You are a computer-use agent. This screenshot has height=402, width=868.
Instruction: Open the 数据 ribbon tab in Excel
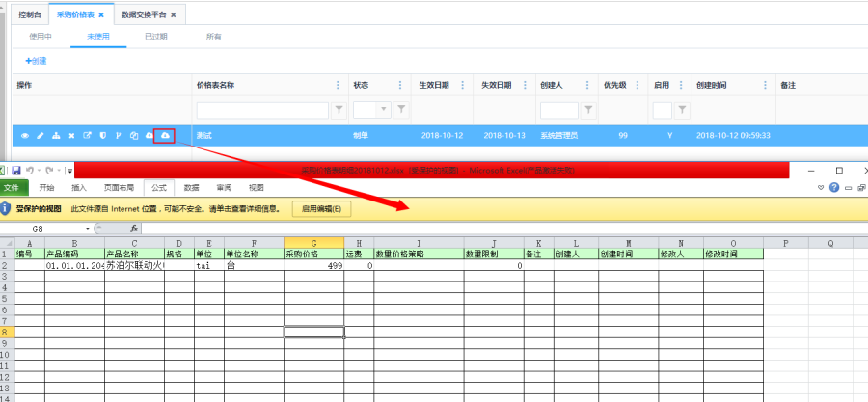pyautogui.click(x=191, y=188)
